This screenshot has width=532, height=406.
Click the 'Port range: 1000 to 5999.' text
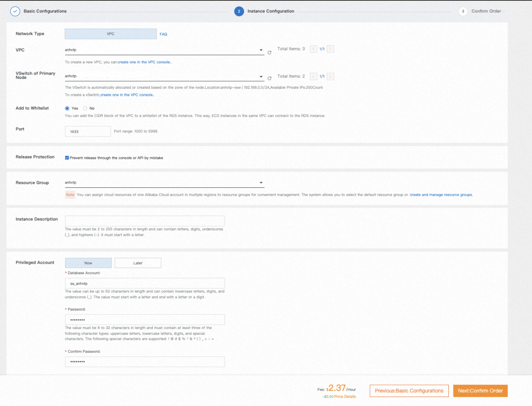(x=136, y=131)
